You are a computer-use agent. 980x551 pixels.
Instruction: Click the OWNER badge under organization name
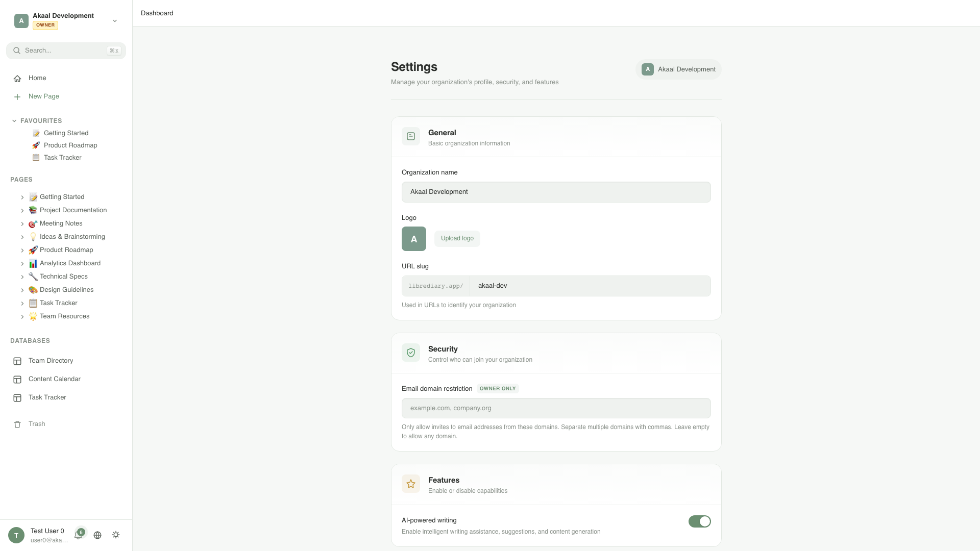click(x=45, y=25)
